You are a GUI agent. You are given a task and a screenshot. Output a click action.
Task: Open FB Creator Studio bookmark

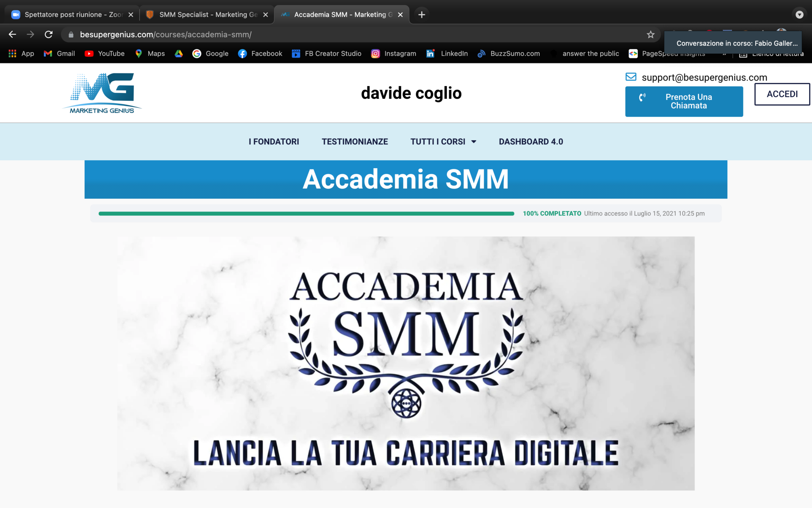(x=326, y=54)
